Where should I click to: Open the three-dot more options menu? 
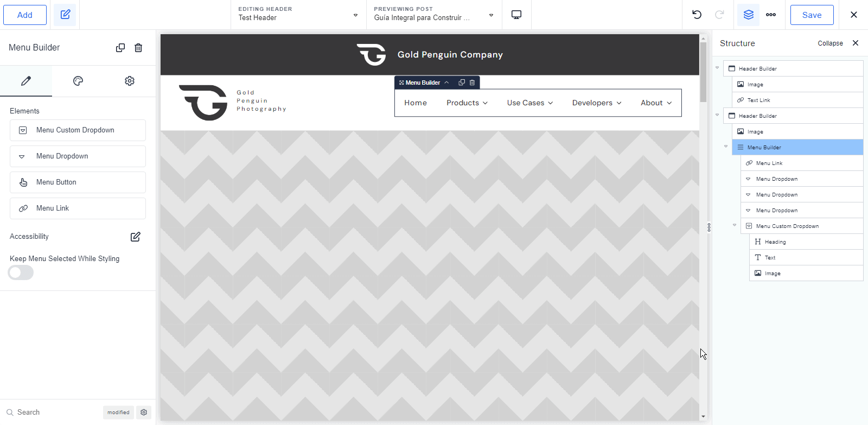771,15
